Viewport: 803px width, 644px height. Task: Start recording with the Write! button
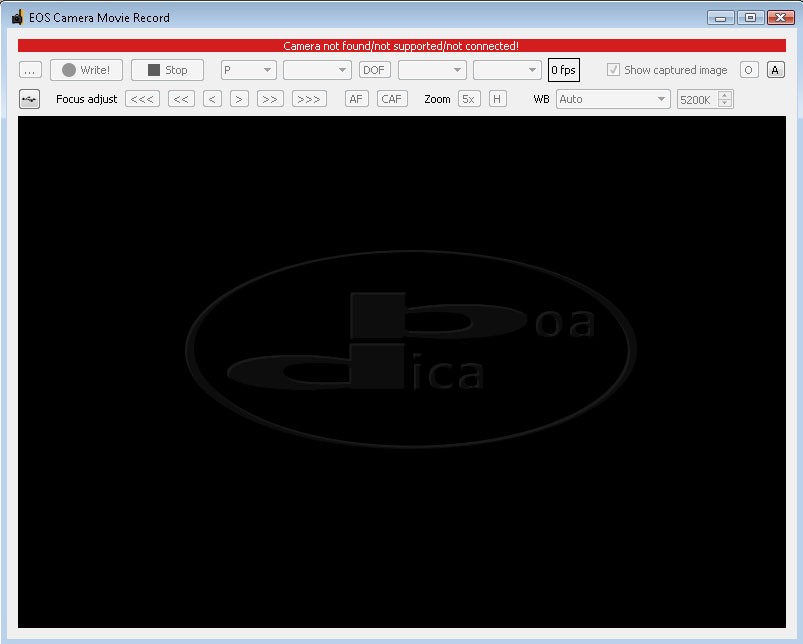pyautogui.click(x=87, y=70)
